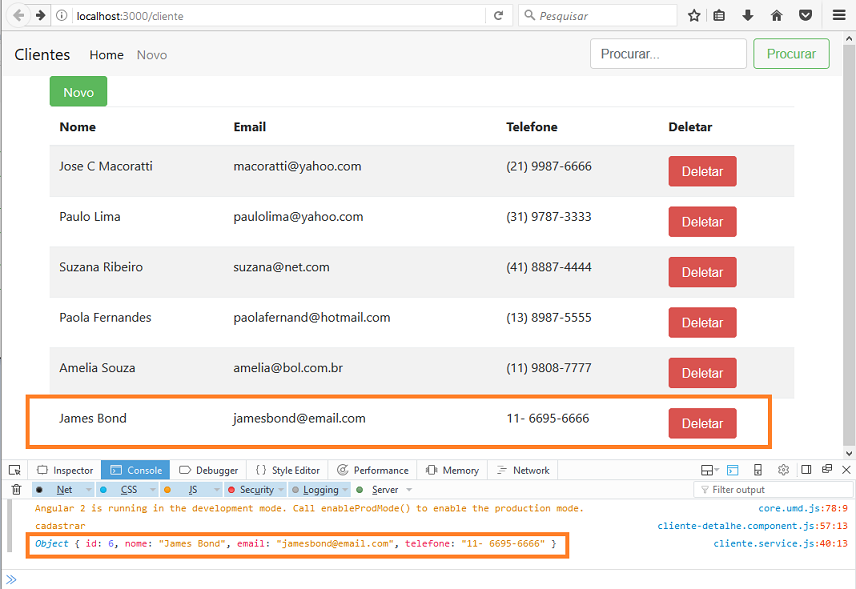Expand the Net filter dropdown arrow
The width and height of the screenshot is (856, 589).
88,490
